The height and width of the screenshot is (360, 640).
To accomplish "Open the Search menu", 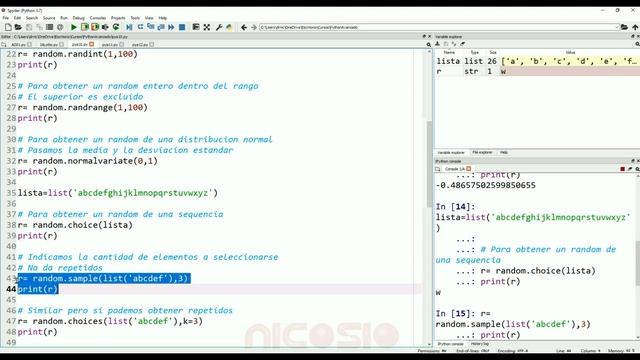I will click(31, 18).
